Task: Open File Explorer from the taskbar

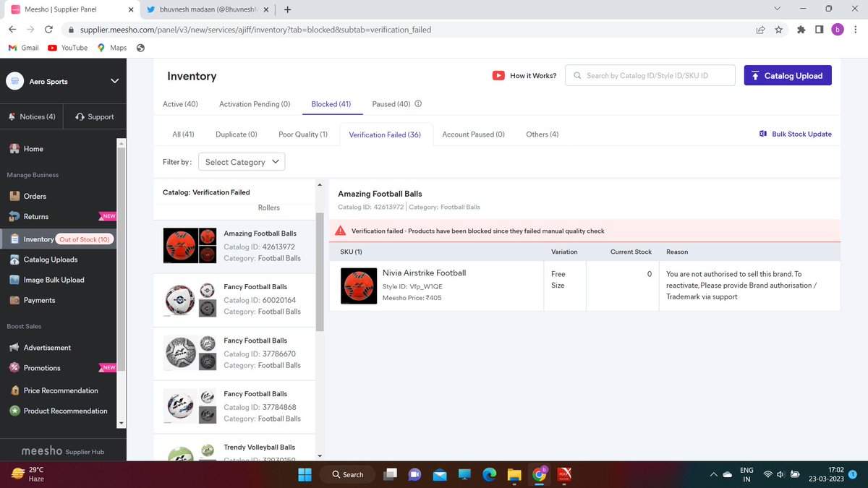Action: 514,474
